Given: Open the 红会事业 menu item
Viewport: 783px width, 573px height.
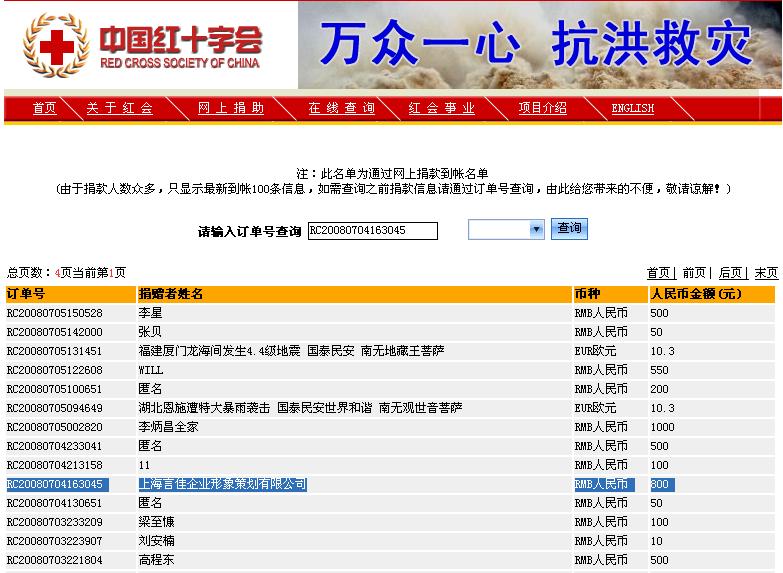Looking at the screenshot, I should (441, 108).
